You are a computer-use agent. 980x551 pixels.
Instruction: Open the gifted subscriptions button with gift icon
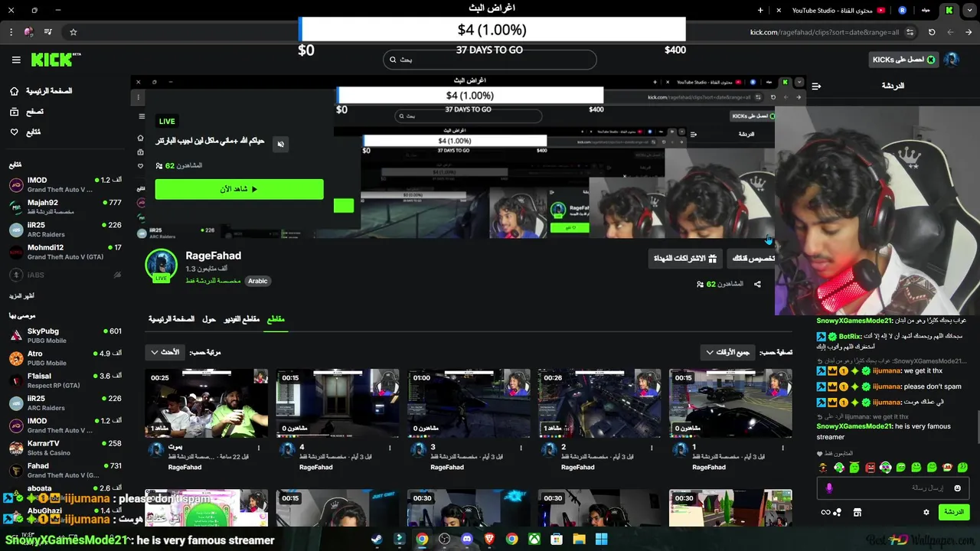(x=685, y=259)
